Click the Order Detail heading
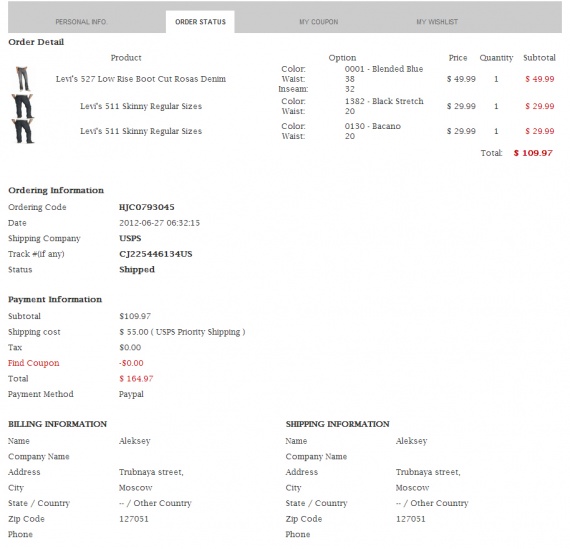This screenshot has height=549, width=570. pos(36,42)
